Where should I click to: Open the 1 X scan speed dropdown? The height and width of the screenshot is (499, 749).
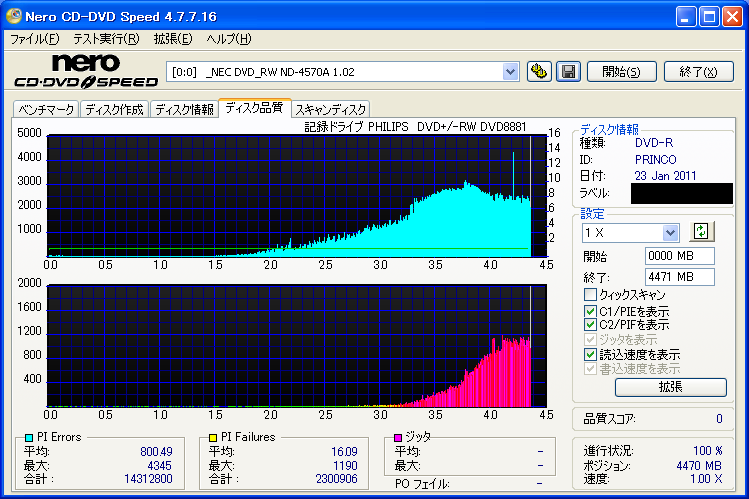670,233
